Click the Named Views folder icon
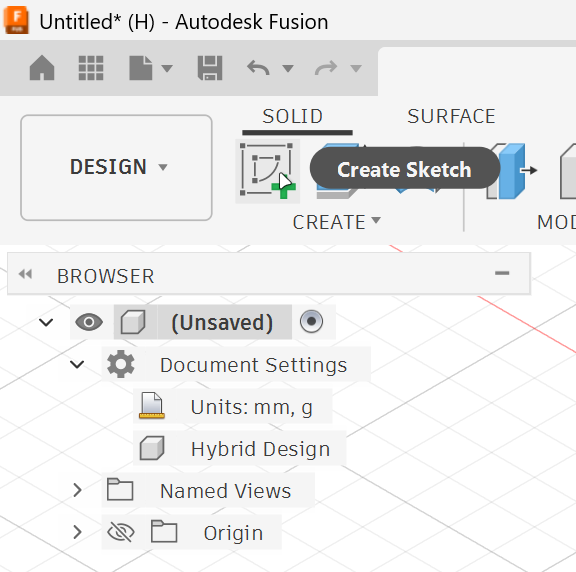The height and width of the screenshot is (572, 576). click(x=120, y=489)
